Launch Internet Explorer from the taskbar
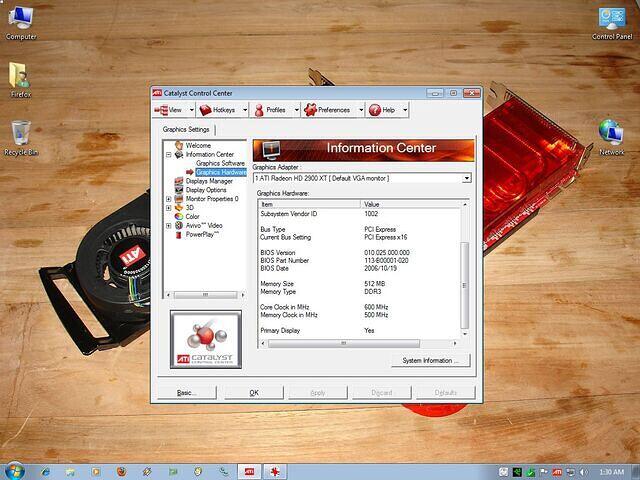Screen dimensions: 640x480 [x=45, y=472]
